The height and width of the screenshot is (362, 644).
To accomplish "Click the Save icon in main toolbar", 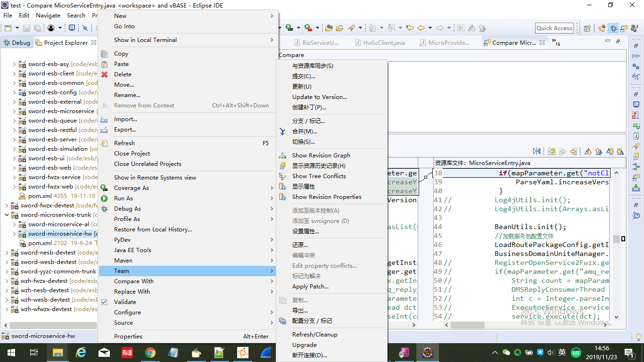I will tap(26, 28).
